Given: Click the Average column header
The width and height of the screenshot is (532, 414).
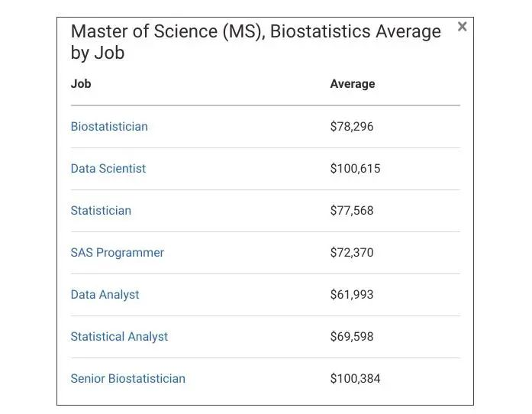Looking at the screenshot, I should [x=352, y=84].
